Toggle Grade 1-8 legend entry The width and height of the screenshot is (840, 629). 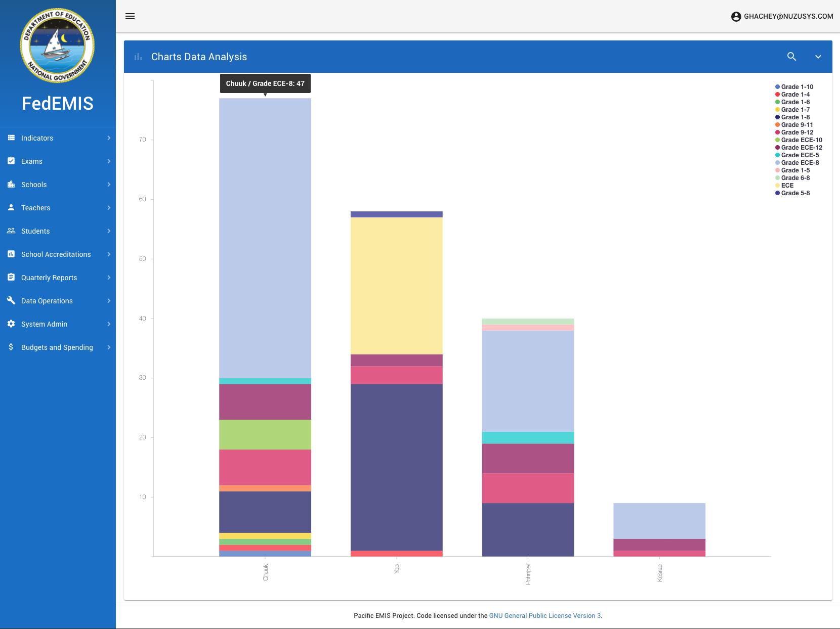pos(794,117)
